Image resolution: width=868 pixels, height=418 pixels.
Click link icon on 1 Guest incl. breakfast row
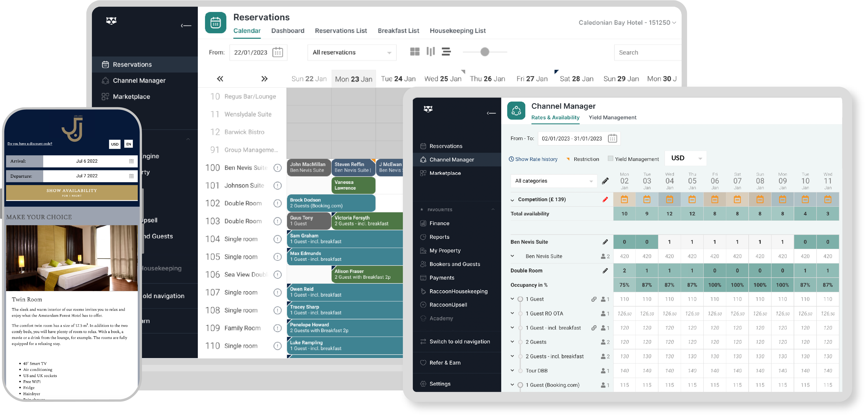point(594,328)
